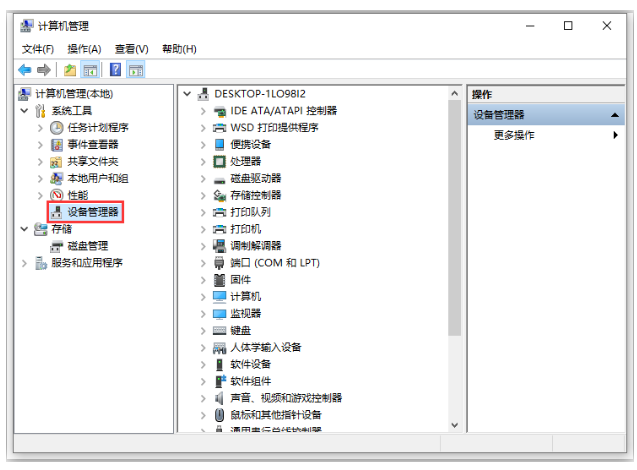Collapse the DESKTOP-1LO98I2 root node
The height and width of the screenshot is (470, 637).
[x=187, y=93]
